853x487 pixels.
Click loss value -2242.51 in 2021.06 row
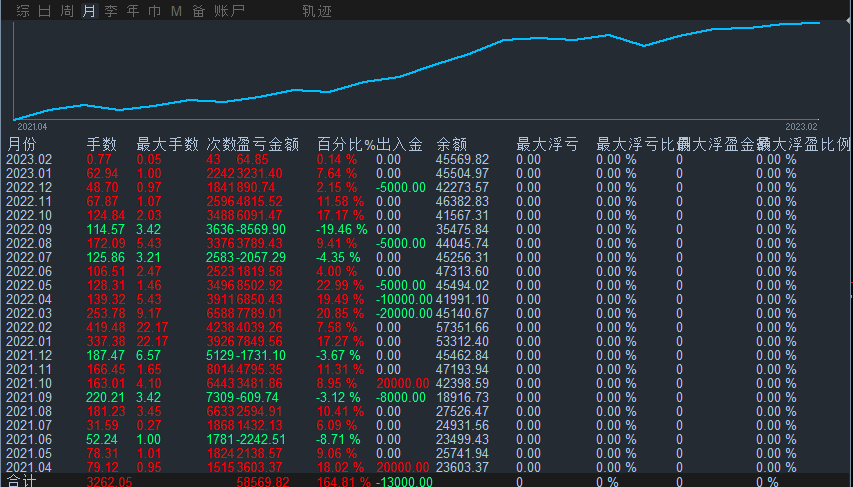click(261, 440)
